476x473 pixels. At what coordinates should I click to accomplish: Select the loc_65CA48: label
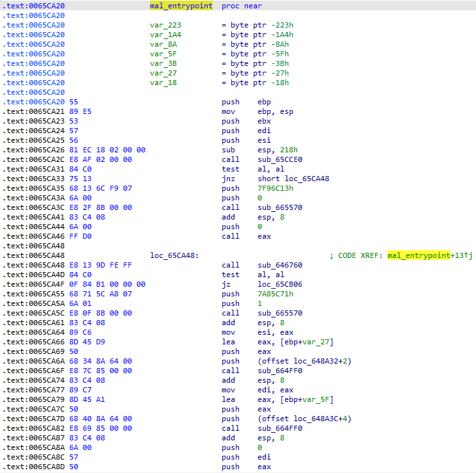tap(174, 255)
